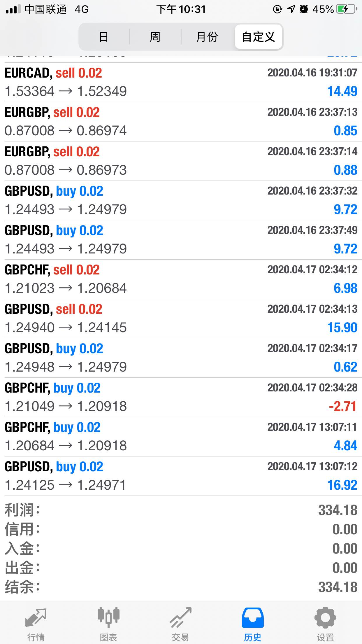
Task: Open the Trade (交易) tab icon
Action: click(x=180, y=618)
